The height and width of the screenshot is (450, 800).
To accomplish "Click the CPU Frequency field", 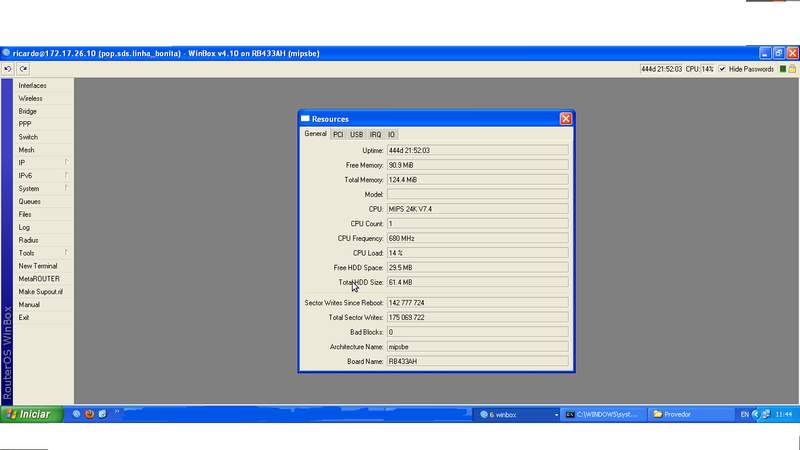I will [478, 238].
